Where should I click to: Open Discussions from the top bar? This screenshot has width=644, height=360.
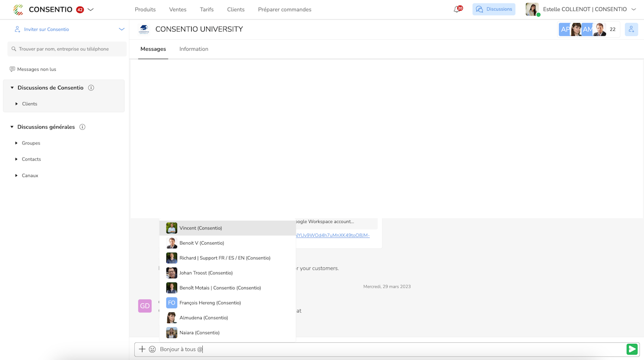coord(494,9)
